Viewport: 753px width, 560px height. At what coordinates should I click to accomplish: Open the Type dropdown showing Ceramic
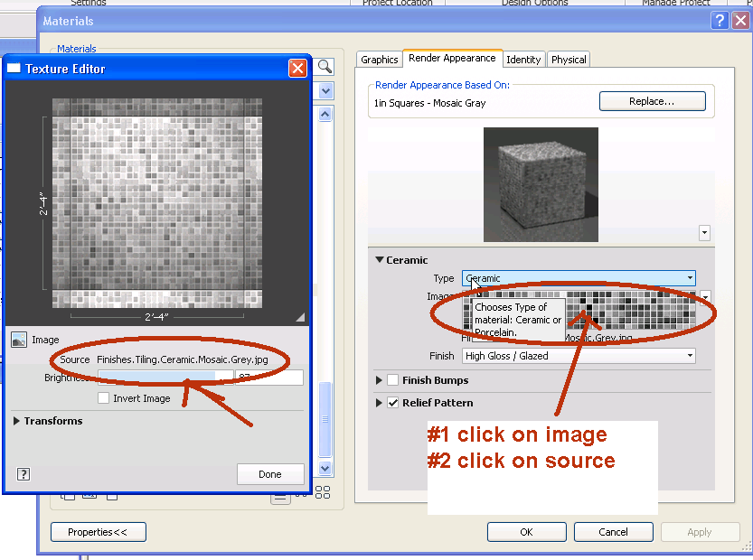(x=579, y=278)
